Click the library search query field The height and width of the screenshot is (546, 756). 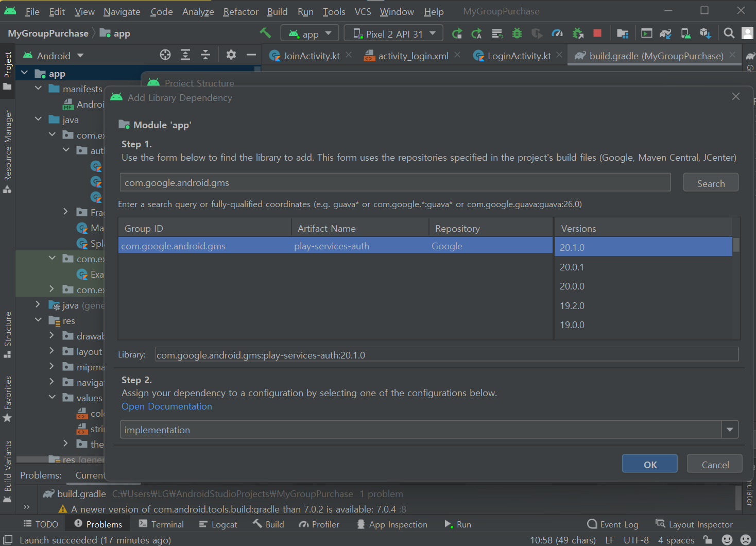pos(395,182)
